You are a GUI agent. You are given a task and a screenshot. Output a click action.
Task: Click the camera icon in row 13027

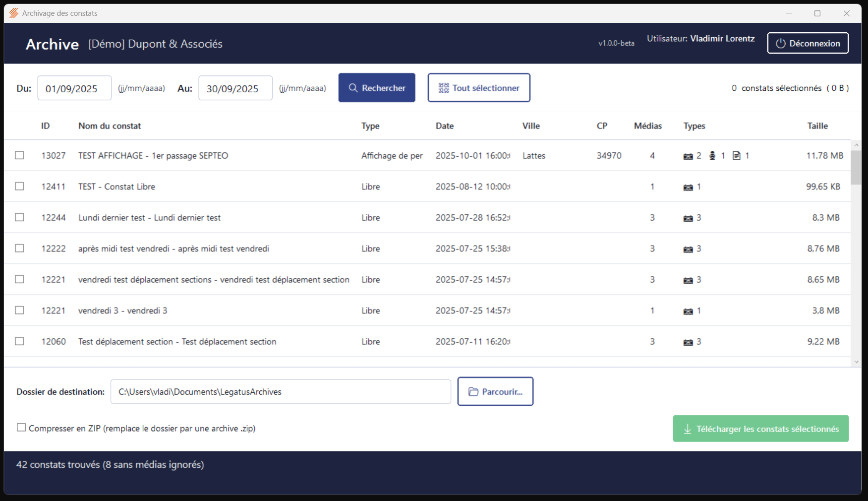(x=688, y=156)
